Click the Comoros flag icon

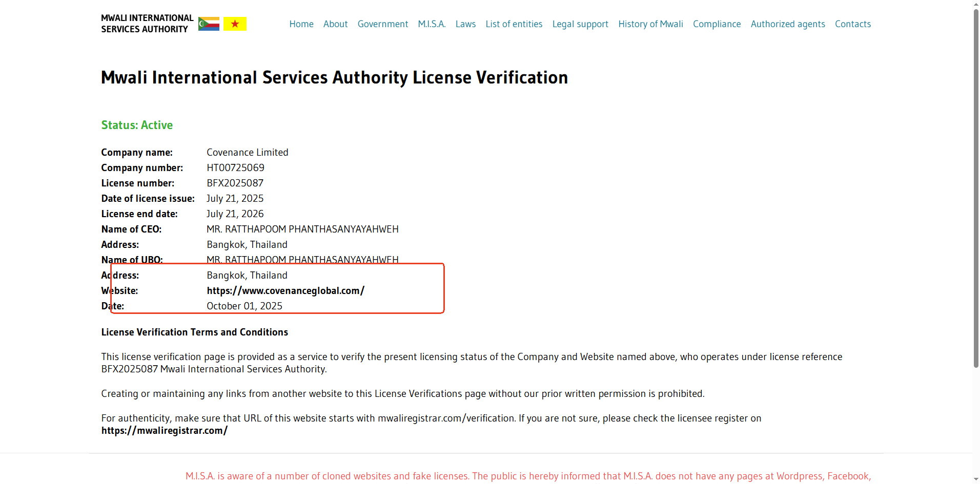pos(209,24)
